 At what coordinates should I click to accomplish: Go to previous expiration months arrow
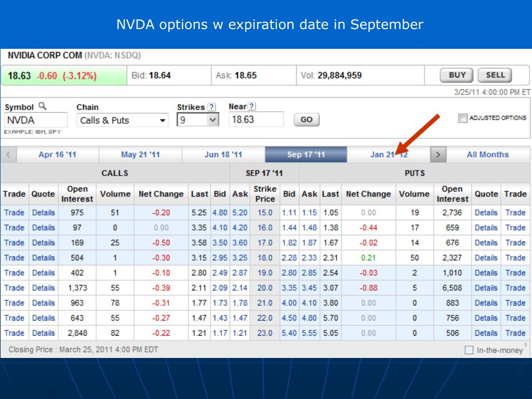pos(8,155)
